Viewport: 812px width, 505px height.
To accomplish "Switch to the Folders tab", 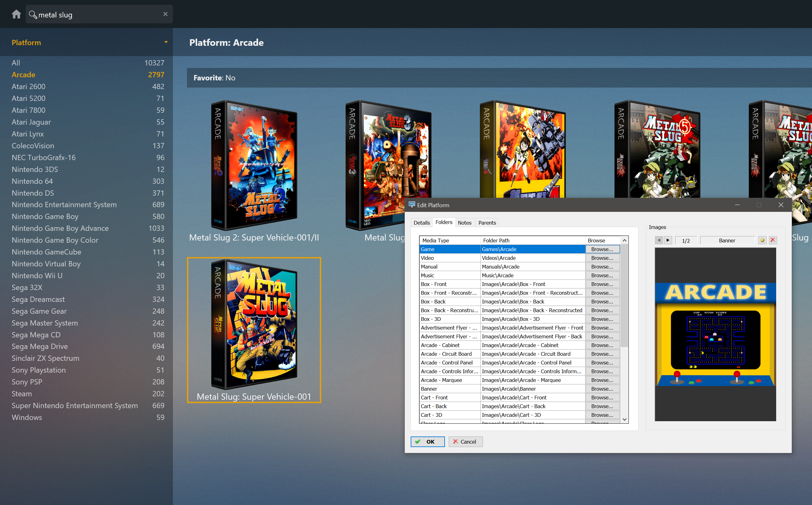I will pos(444,222).
